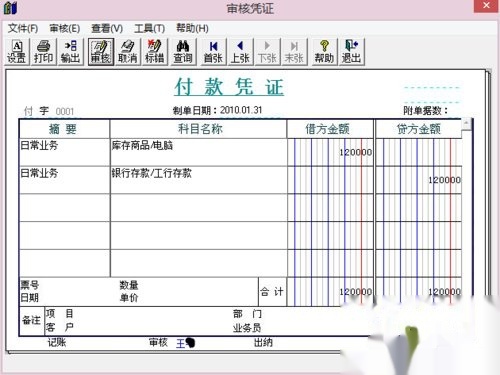This screenshot has height=375, width=500.
Task: Click the 末张 last voucher icon
Action: coord(294,52)
